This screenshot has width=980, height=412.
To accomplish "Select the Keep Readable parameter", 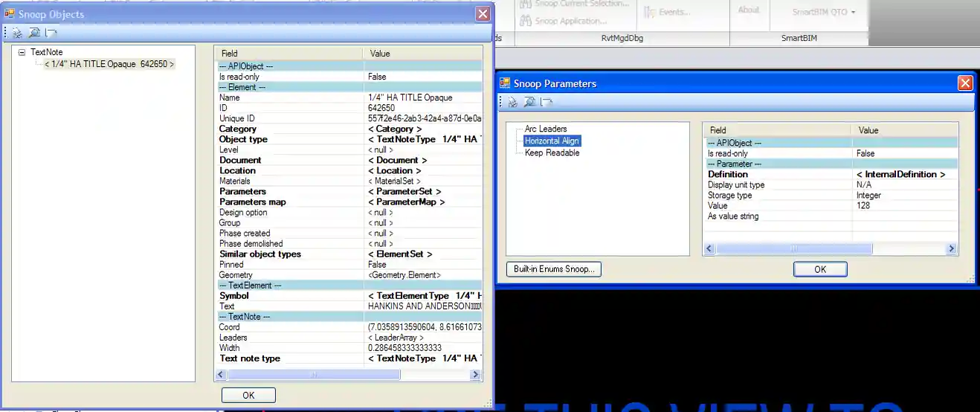I will click(x=552, y=153).
